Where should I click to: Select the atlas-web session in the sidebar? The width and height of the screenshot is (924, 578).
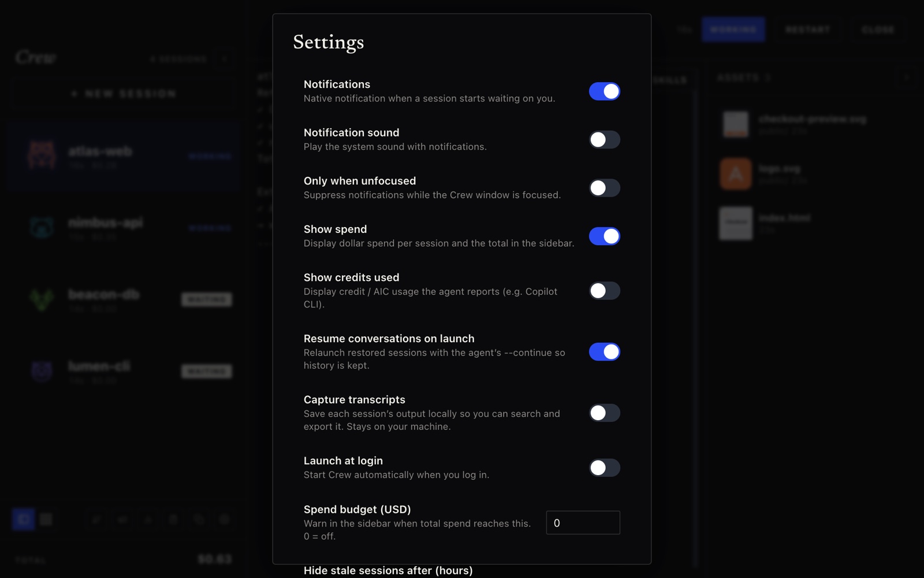pos(123,156)
